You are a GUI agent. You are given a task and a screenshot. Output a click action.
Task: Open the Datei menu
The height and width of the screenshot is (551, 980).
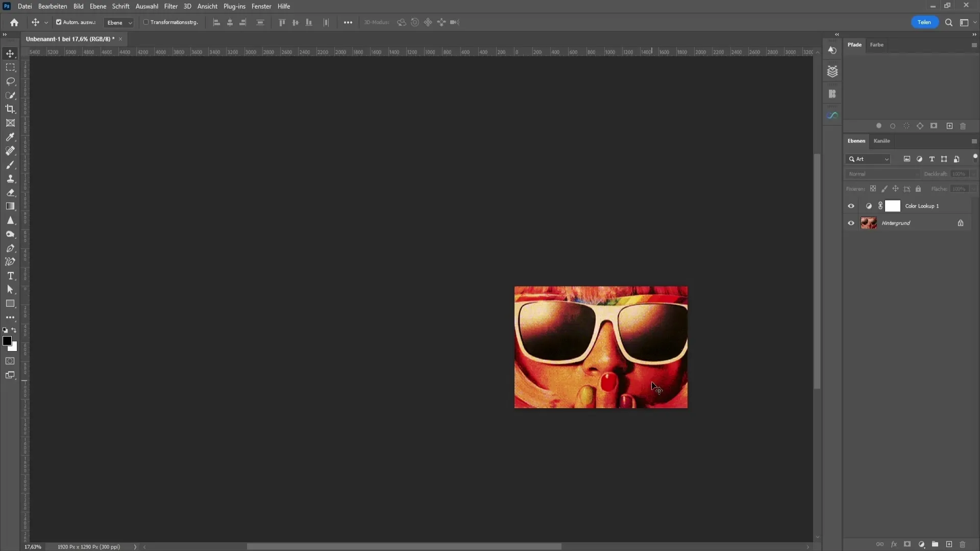pyautogui.click(x=24, y=6)
